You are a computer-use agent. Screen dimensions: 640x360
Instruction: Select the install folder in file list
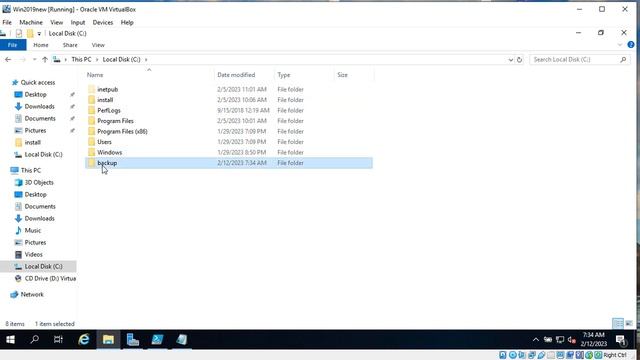pyautogui.click(x=105, y=100)
